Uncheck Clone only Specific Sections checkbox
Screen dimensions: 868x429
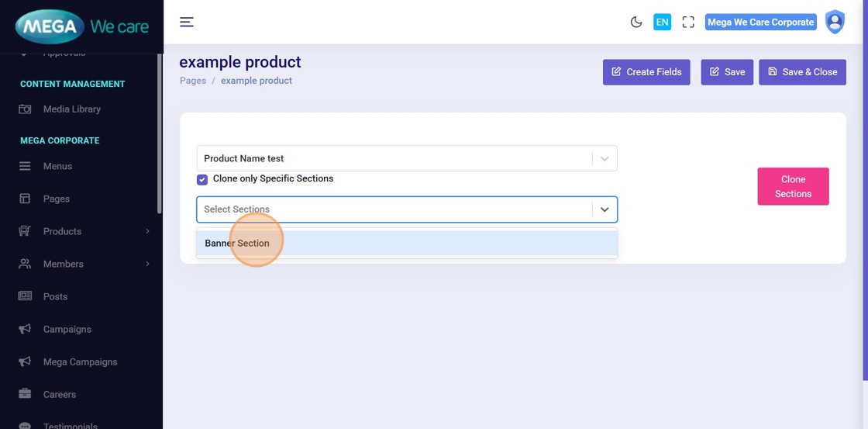click(202, 179)
